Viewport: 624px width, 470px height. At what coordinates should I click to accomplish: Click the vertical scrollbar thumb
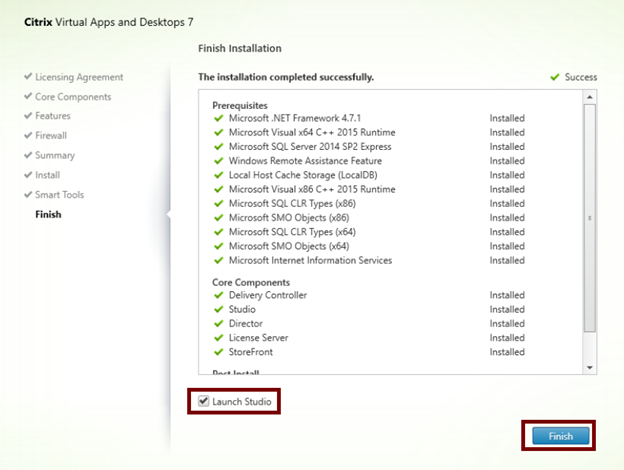click(589, 218)
